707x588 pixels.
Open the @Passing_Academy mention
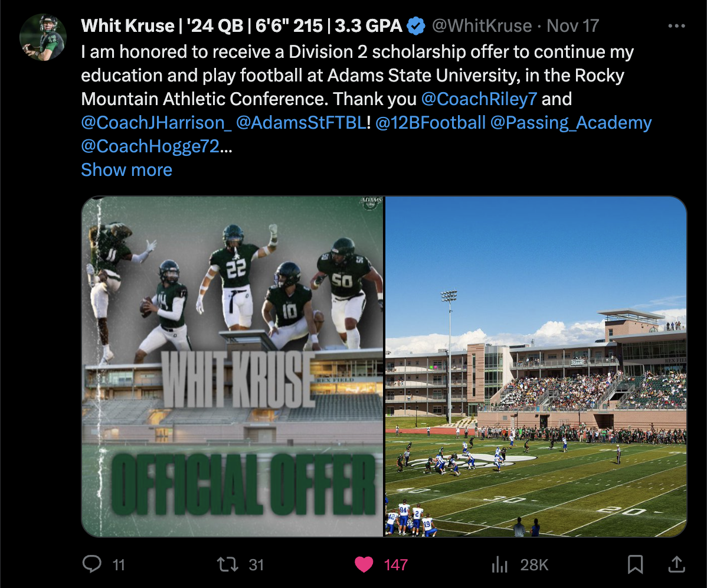pyautogui.click(x=571, y=123)
